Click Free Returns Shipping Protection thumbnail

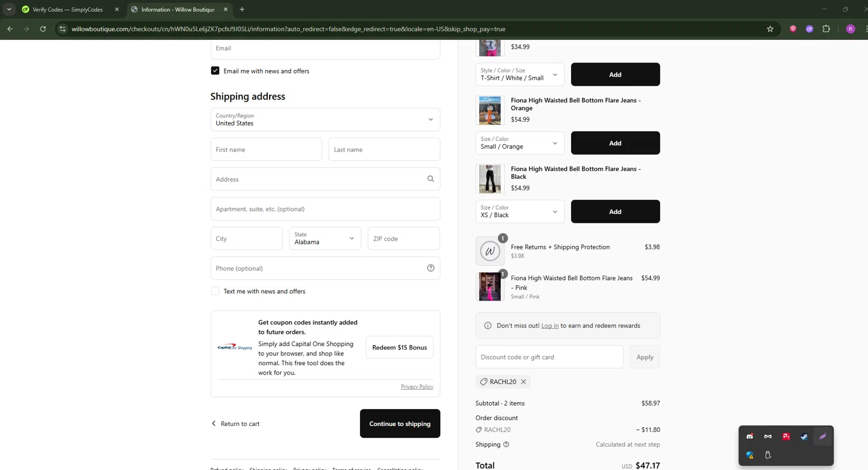pos(490,251)
